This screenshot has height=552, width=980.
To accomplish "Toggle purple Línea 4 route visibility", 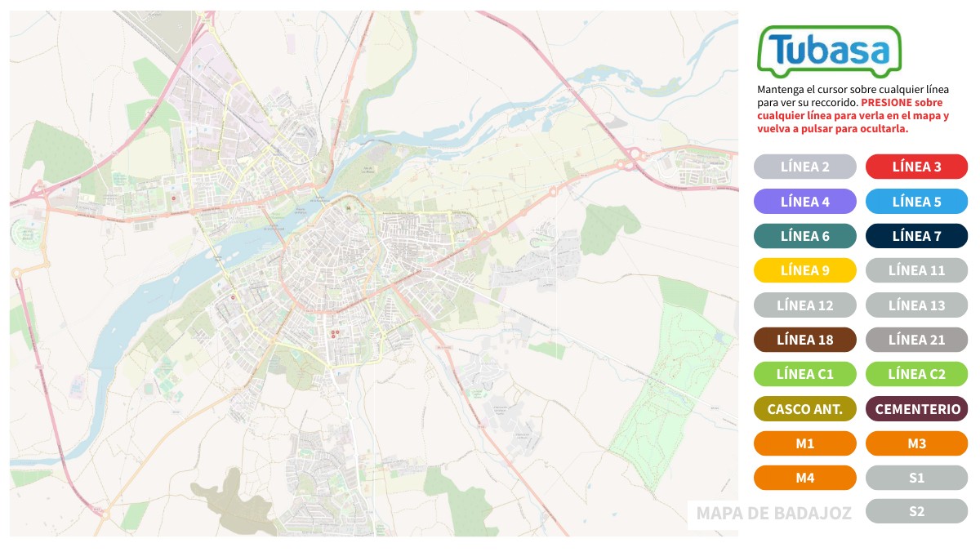I will [804, 202].
